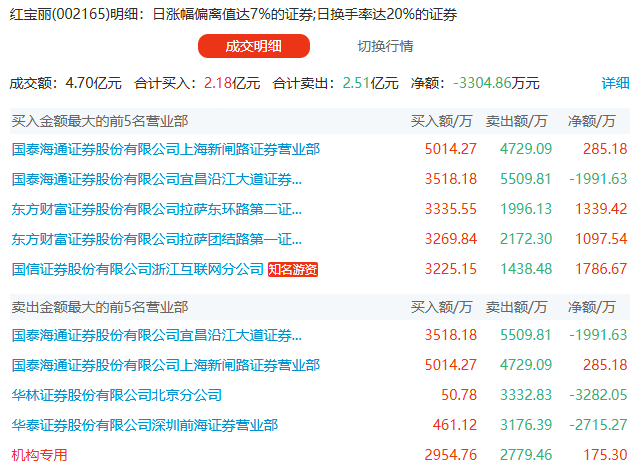Viewport: 642px width, 476px height.
Task: Click the 3332.83 sell amount cell
Action: [x=526, y=395]
